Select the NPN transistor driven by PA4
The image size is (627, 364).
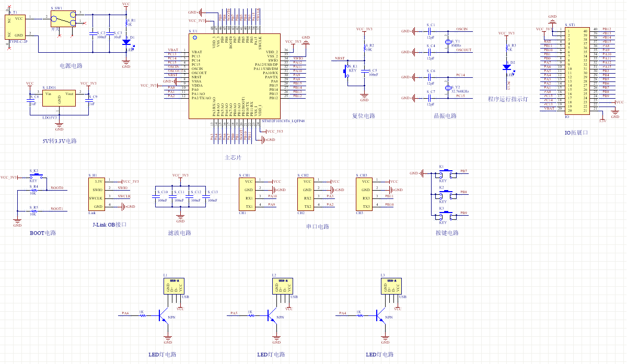pos(381,315)
